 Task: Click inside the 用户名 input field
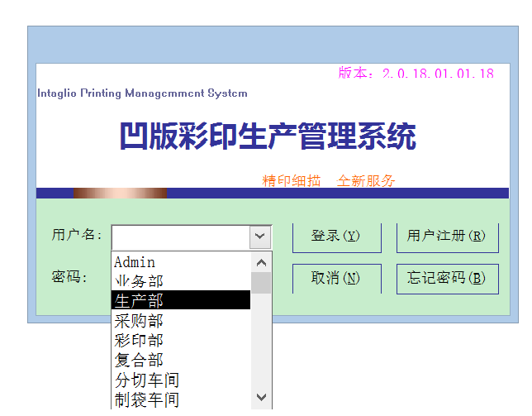[x=181, y=237]
